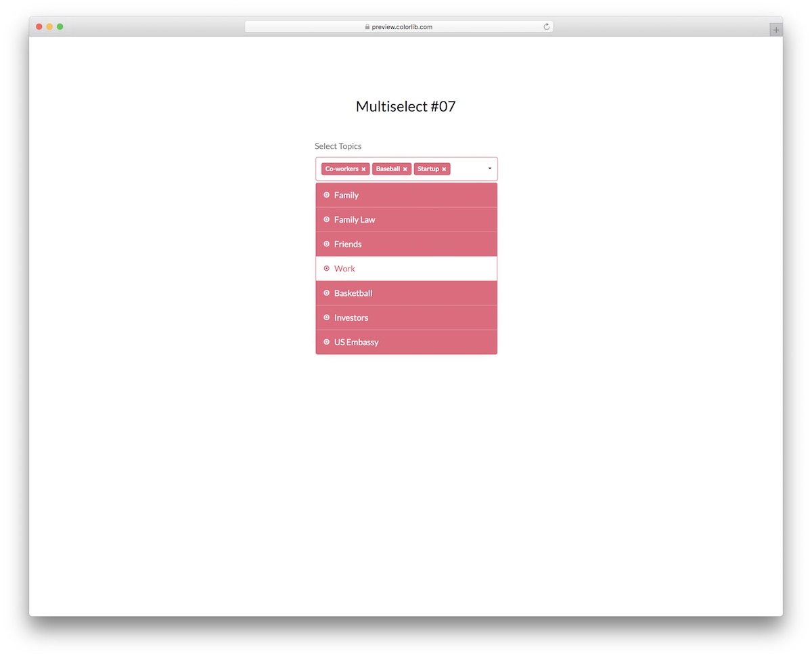The image size is (812, 658).
Task: Collapse the Select Topics dropdown arrow
Action: pos(489,169)
